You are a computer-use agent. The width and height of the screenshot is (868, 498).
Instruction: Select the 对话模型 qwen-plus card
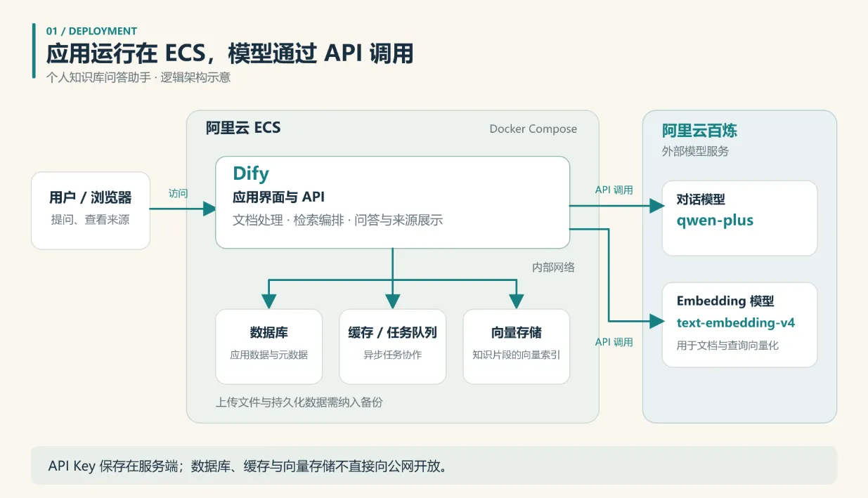point(739,218)
